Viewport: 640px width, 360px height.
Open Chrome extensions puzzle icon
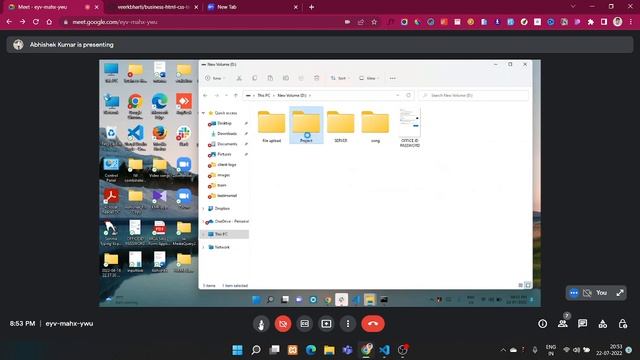pos(591,22)
